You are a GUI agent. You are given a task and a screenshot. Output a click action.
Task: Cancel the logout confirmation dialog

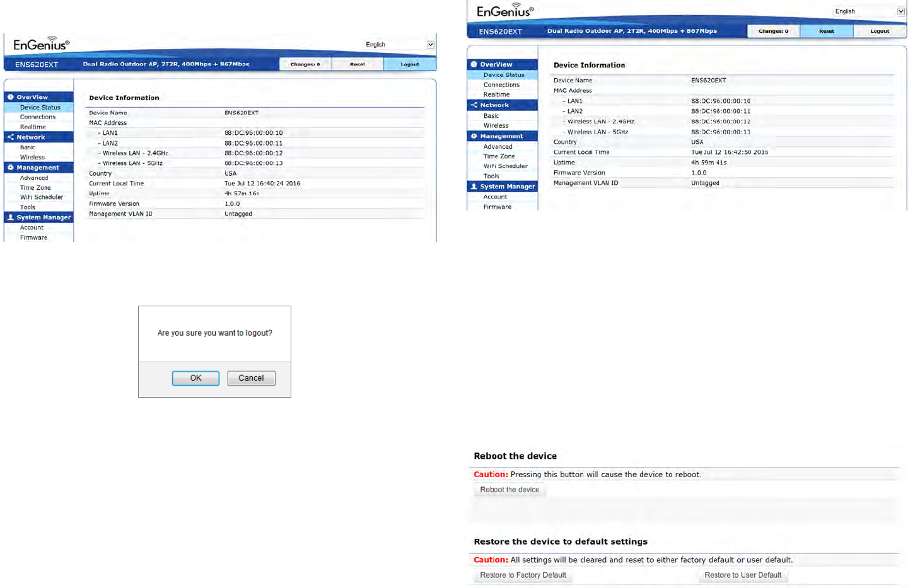pos(251,378)
